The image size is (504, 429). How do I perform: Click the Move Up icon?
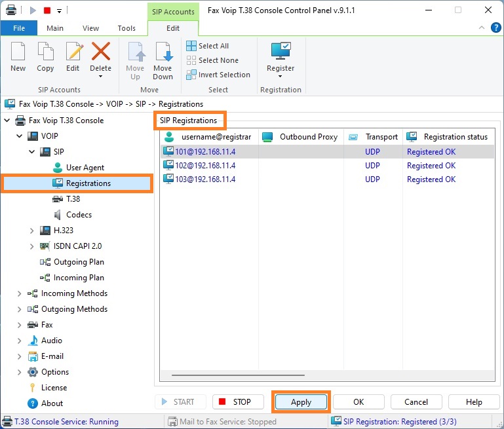pyautogui.click(x=136, y=51)
